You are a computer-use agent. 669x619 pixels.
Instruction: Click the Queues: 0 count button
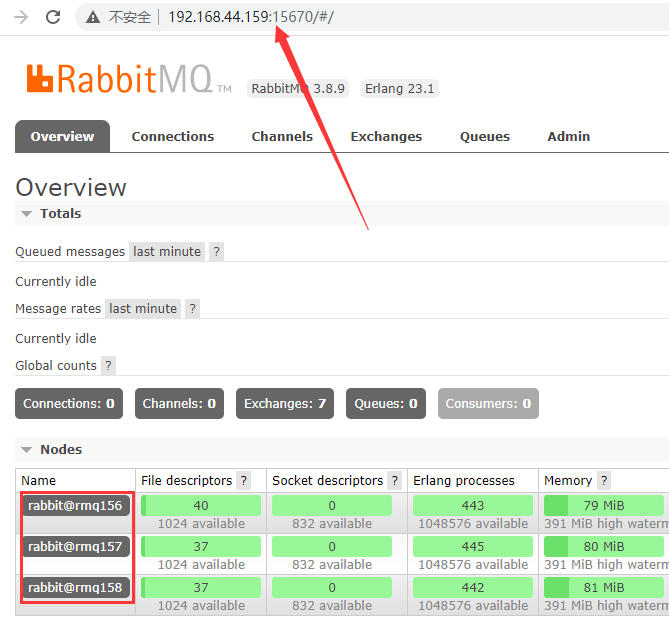point(386,404)
